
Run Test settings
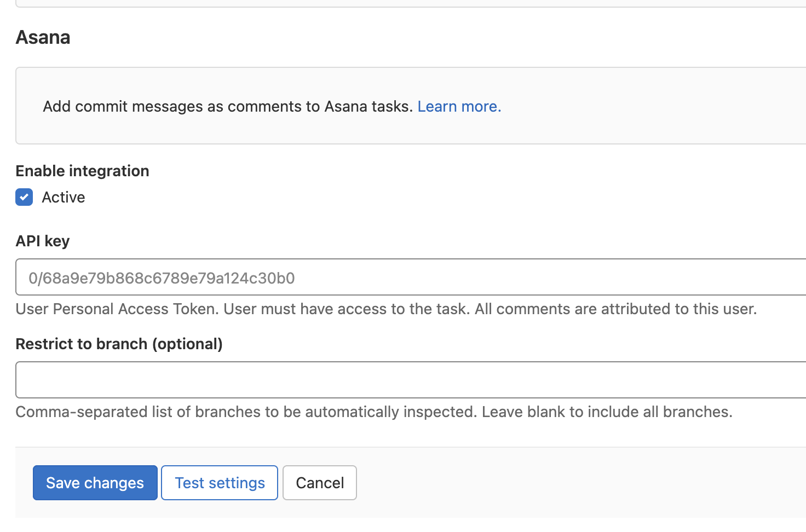(x=220, y=483)
